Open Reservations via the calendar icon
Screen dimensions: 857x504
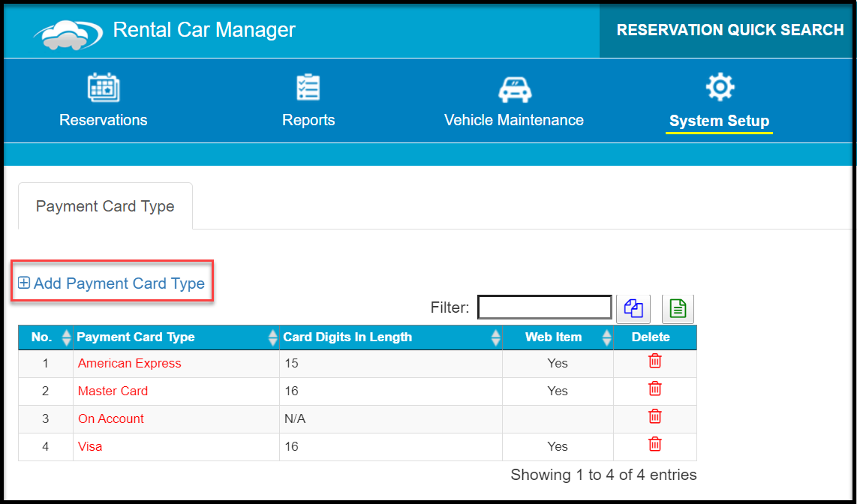point(104,87)
